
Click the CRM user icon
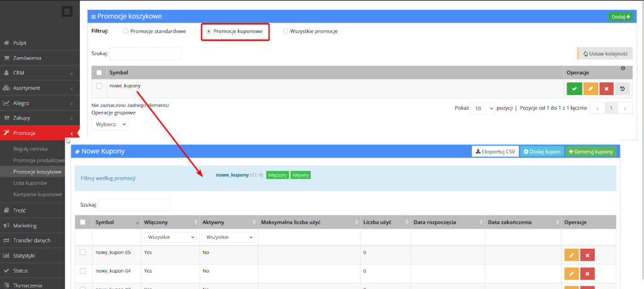click(6, 73)
